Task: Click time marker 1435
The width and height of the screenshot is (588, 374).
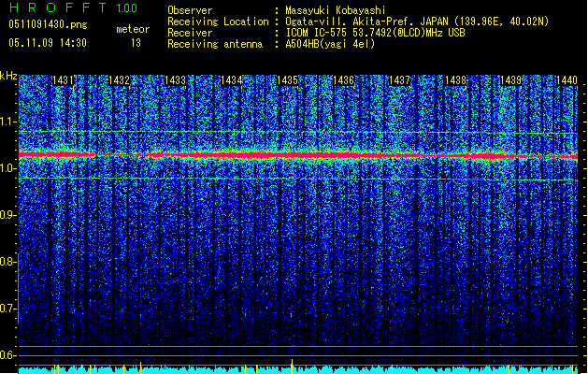Action: 287,80
